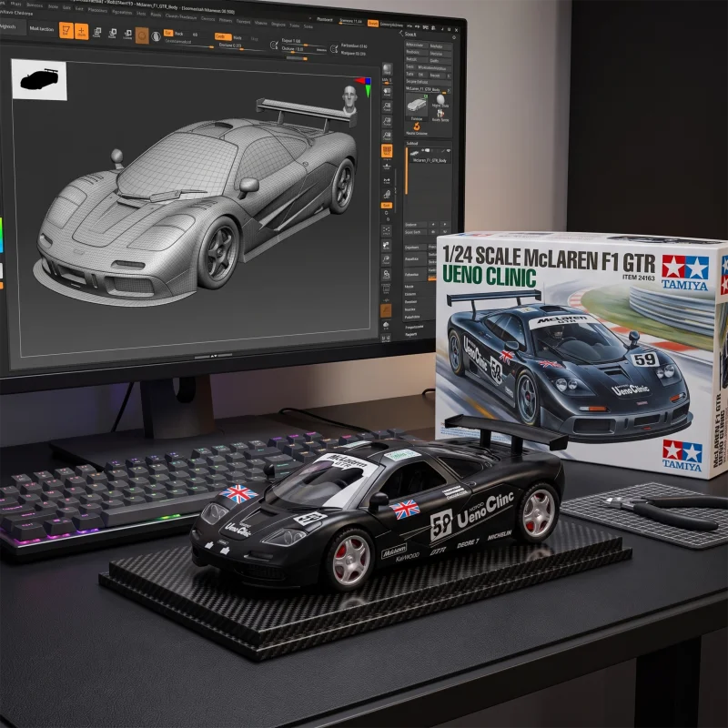Click the cloud icon near the shelf bottom
The height and width of the screenshot is (728, 728).
(386, 326)
